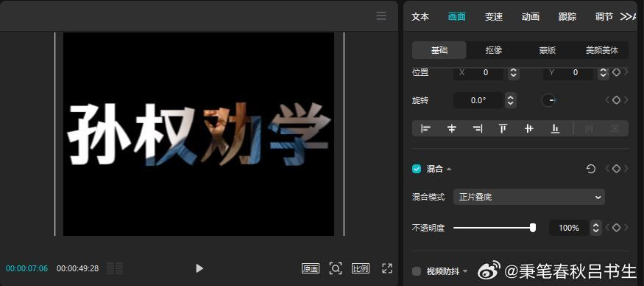Select the 蒙版 sub-tab
Viewport: 644px width, 286px height.
coord(548,50)
